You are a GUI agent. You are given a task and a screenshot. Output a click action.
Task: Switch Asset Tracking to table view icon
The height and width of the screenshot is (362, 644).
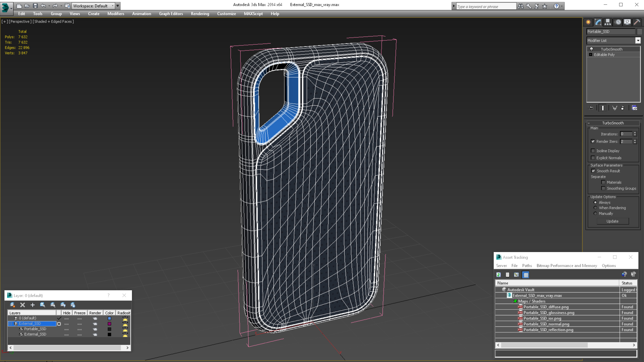526,275
